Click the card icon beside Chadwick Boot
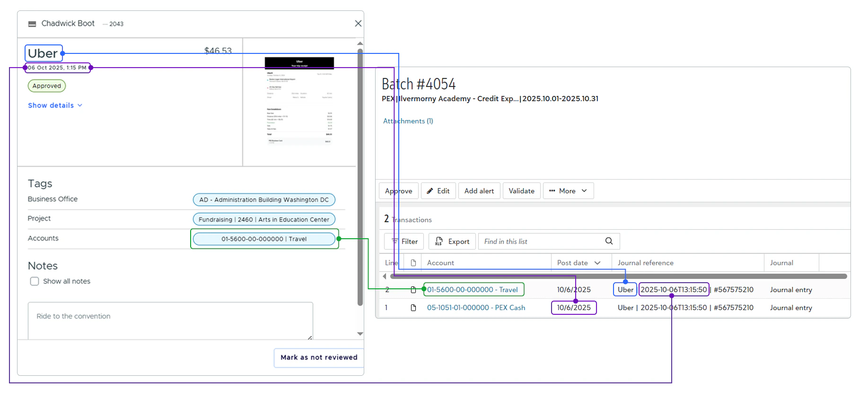The image size is (868, 398). point(32,24)
